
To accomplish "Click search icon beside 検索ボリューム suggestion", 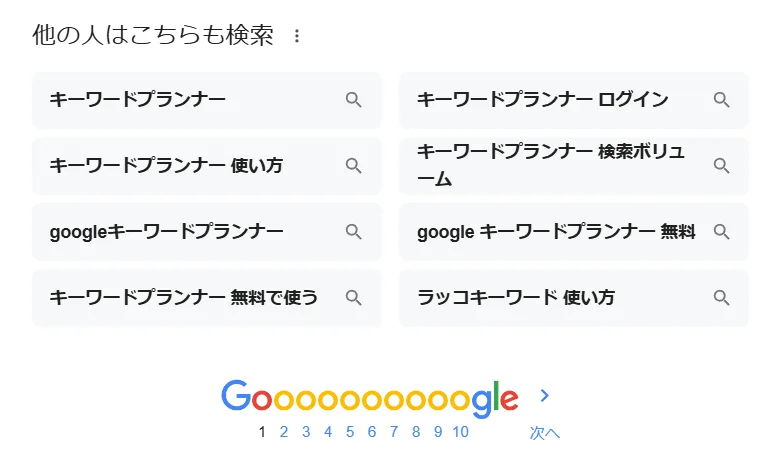I will pos(721,166).
